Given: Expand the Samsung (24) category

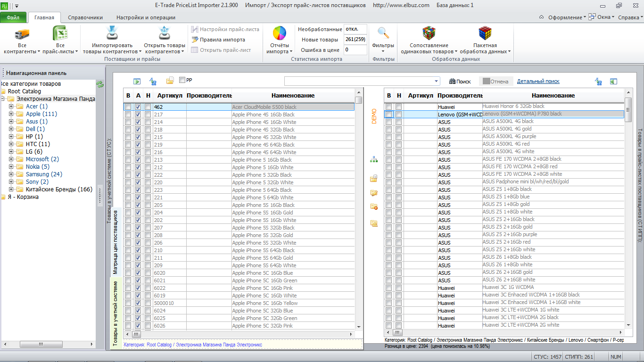Looking at the screenshot, I should (x=11, y=174).
